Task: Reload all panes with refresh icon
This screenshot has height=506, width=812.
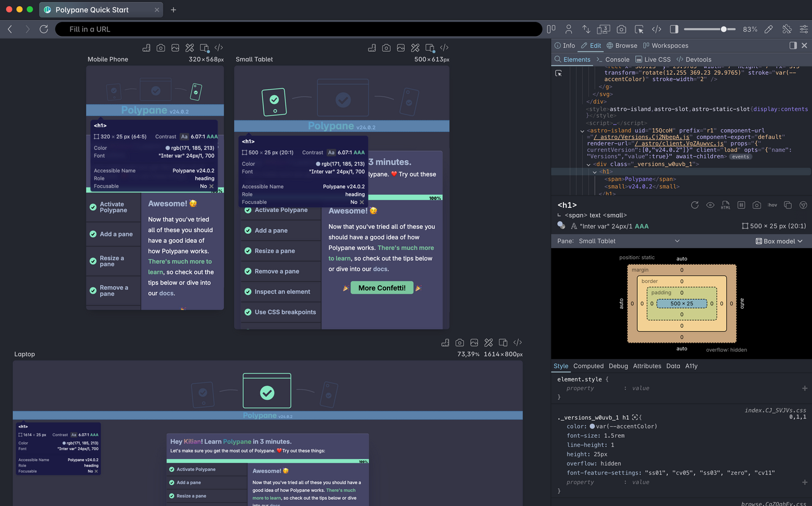Action: [x=43, y=29]
